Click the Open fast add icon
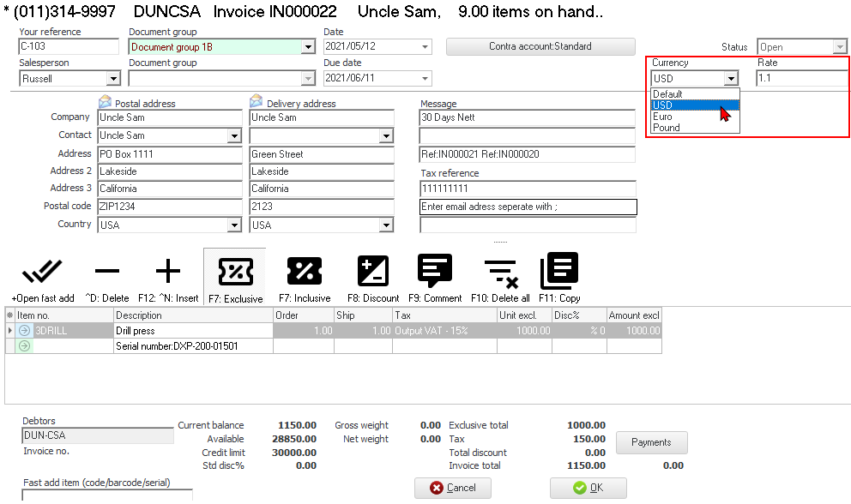This screenshot has width=851, height=504. tap(42, 273)
